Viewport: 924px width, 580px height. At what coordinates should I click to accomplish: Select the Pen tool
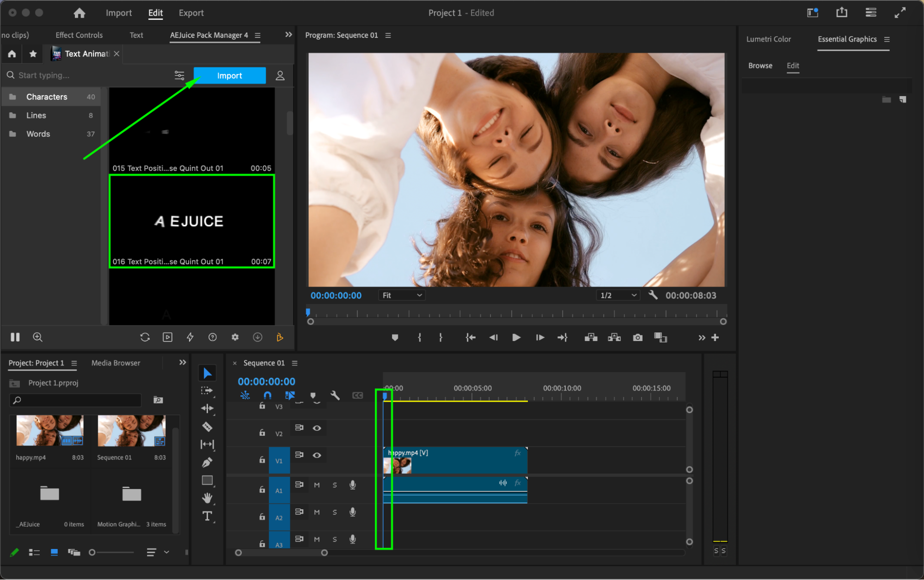pos(207,462)
